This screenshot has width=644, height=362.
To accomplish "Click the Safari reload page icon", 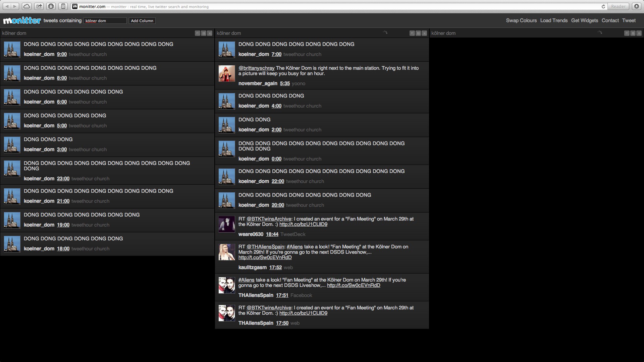I will click(x=603, y=6).
